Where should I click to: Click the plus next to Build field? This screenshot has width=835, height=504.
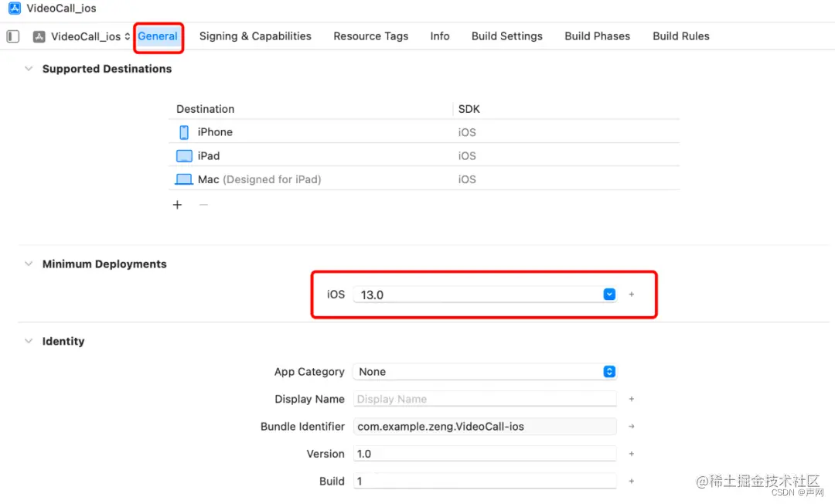[x=632, y=481]
